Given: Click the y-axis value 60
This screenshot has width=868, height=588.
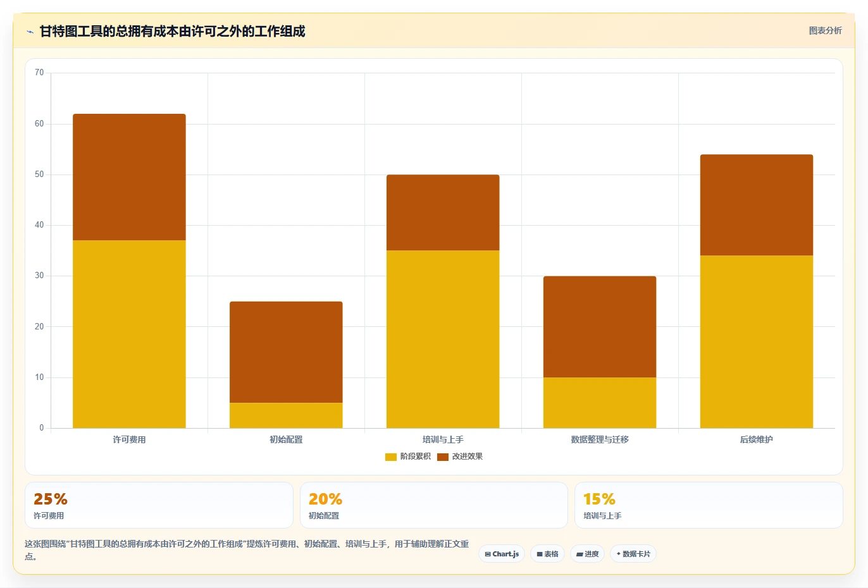Looking at the screenshot, I should pos(39,124).
